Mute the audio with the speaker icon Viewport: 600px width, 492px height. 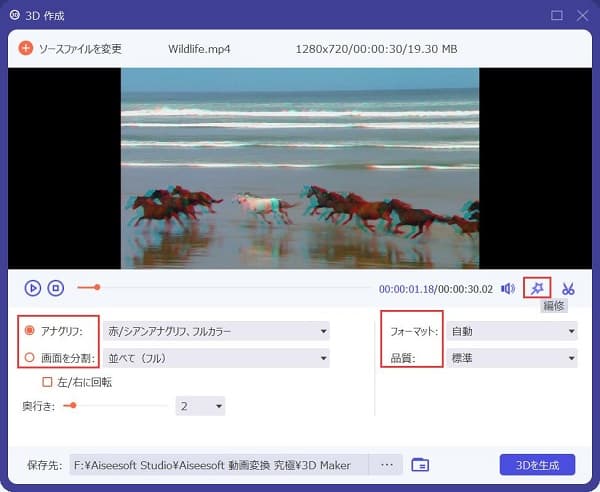(x=508, y=288)
